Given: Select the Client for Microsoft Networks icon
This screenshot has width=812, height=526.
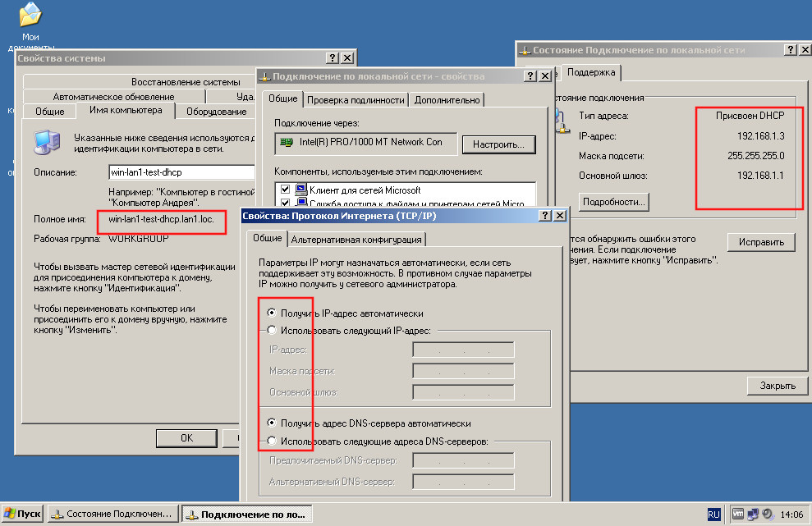Looking at the screenshot, I should point(301,190).
